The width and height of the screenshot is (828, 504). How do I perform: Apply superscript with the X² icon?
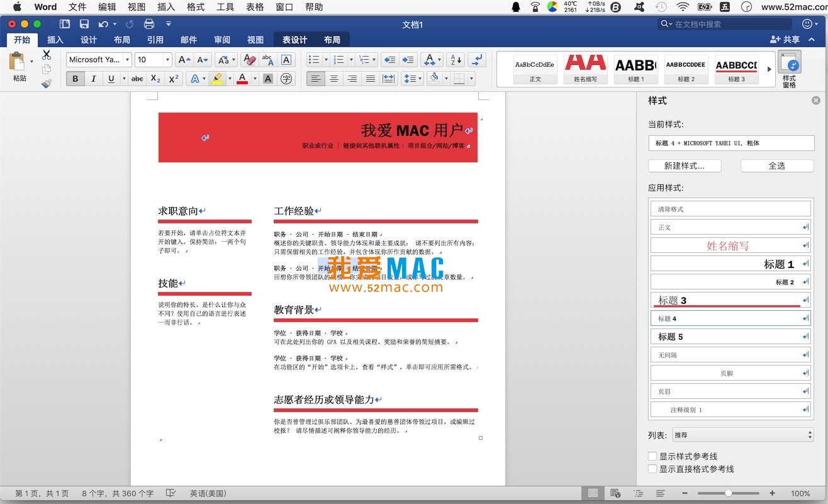point(174,79)
